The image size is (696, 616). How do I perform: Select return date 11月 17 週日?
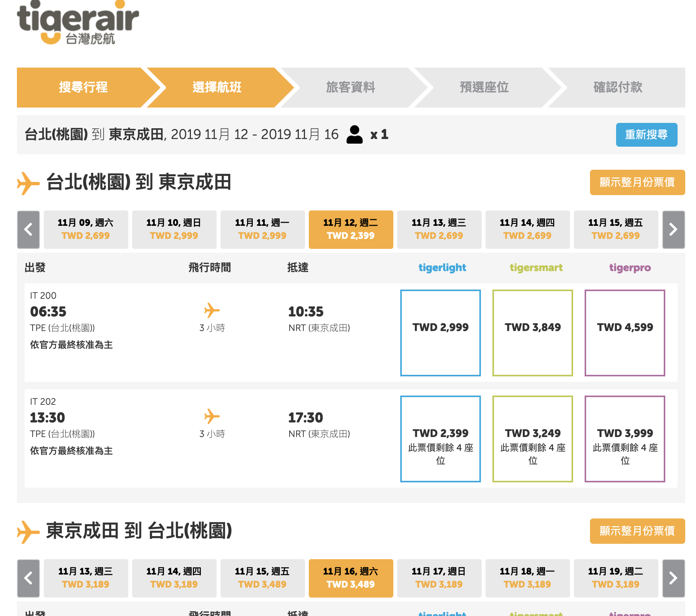439,578
